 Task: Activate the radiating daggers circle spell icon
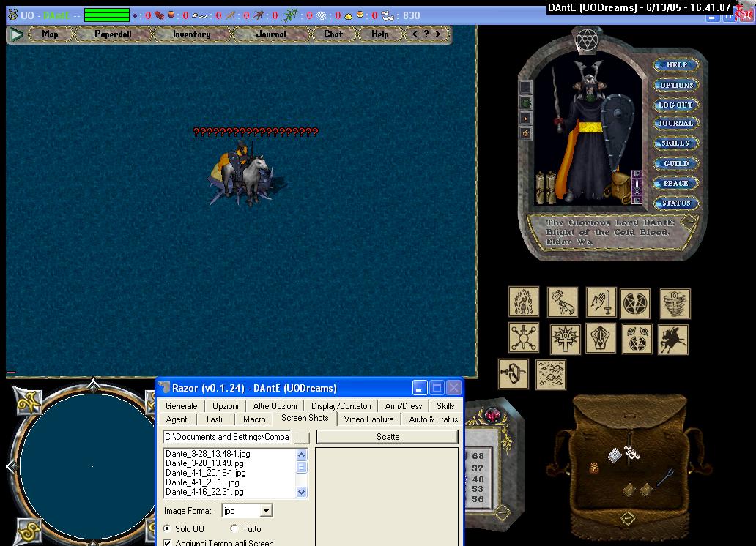tap(524, 337)
